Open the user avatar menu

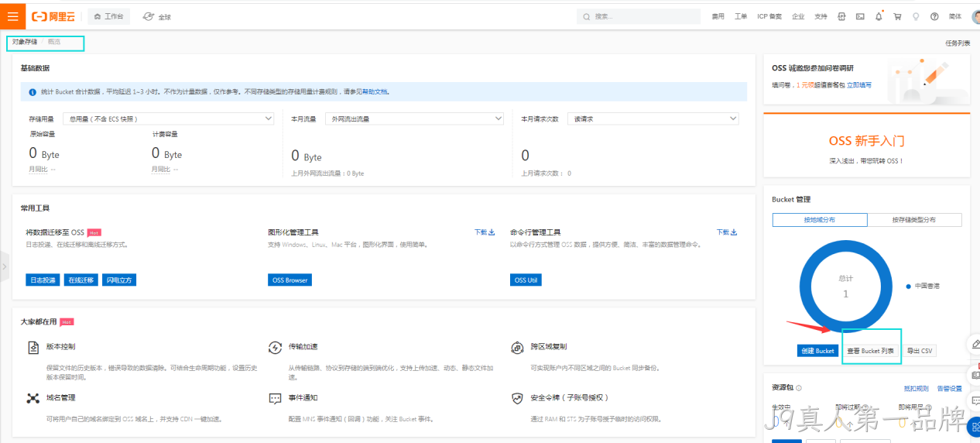(x=975, y=16)
